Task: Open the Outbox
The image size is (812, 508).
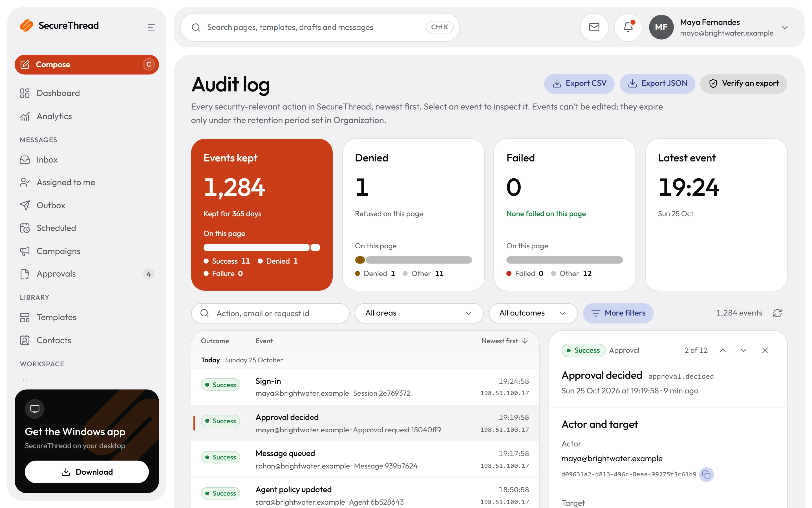Action: click(87, 205)
